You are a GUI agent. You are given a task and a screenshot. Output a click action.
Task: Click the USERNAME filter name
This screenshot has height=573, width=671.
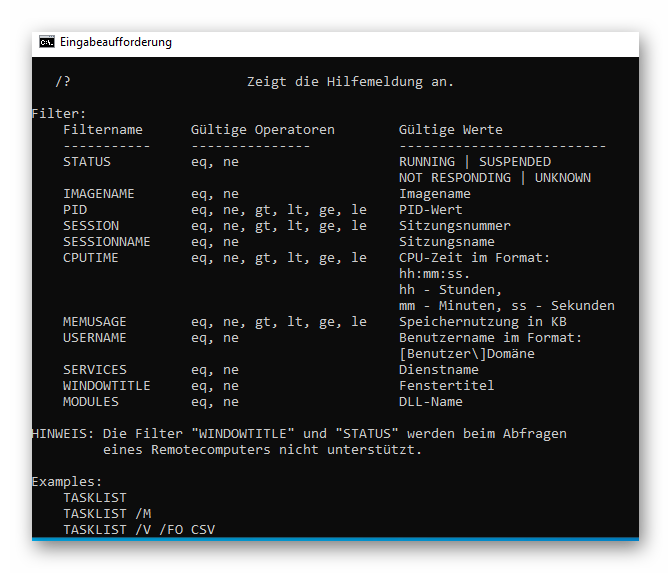tap(94, 338)
